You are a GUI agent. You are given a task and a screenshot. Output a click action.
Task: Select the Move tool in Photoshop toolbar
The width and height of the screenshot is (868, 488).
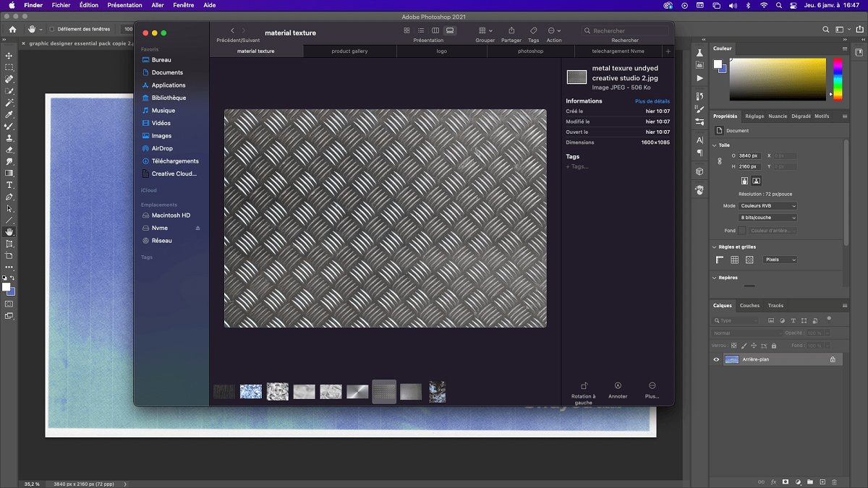[x=9, y=56]
